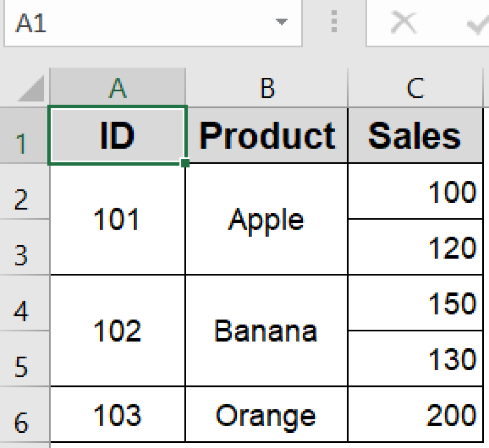Click the cell with value 200

point(415,415)
